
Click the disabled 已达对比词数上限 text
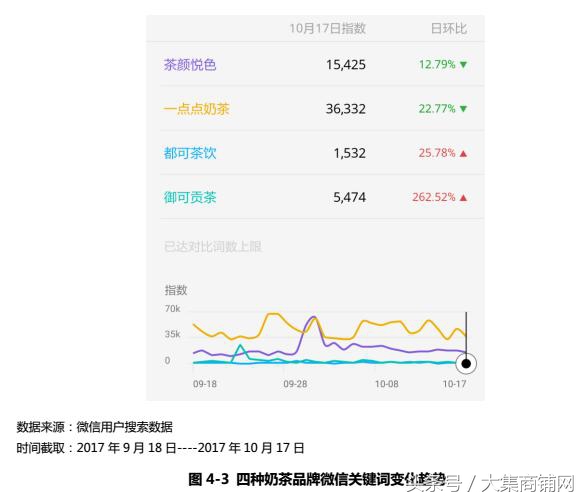pyautogui.click(x=213, y=246)
